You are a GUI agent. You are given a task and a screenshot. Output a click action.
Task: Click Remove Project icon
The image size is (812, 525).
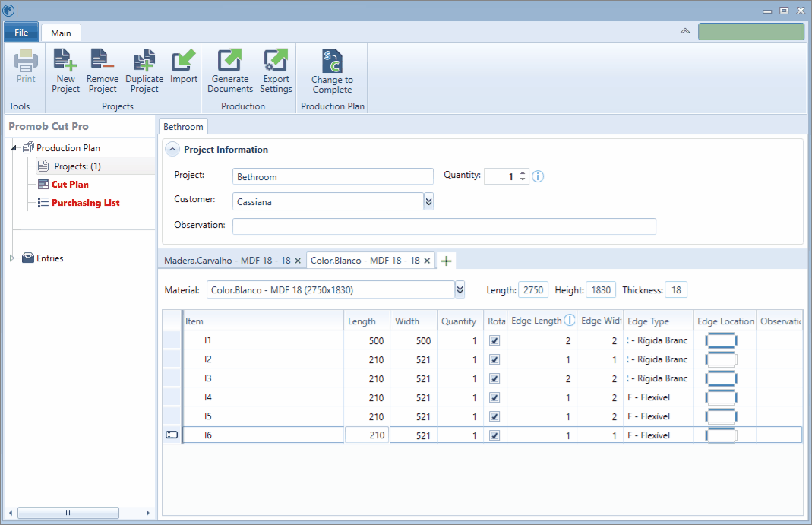point(102,59)
